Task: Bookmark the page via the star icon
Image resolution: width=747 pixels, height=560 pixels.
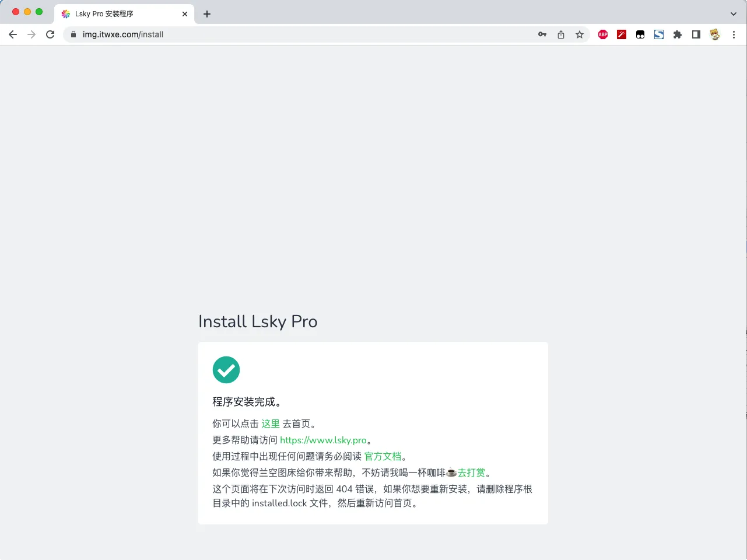Action: (580, 34)
